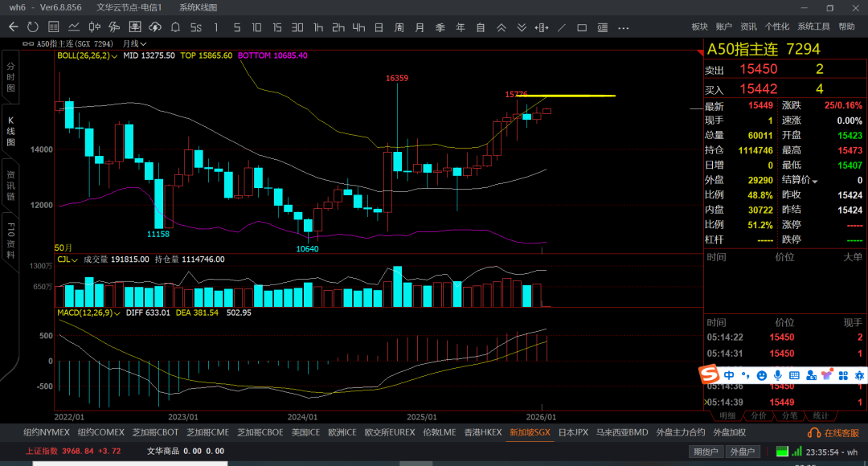Open the 资讯 menu
The width and height of the screenshot is (868, 466).
click(748, 27)
